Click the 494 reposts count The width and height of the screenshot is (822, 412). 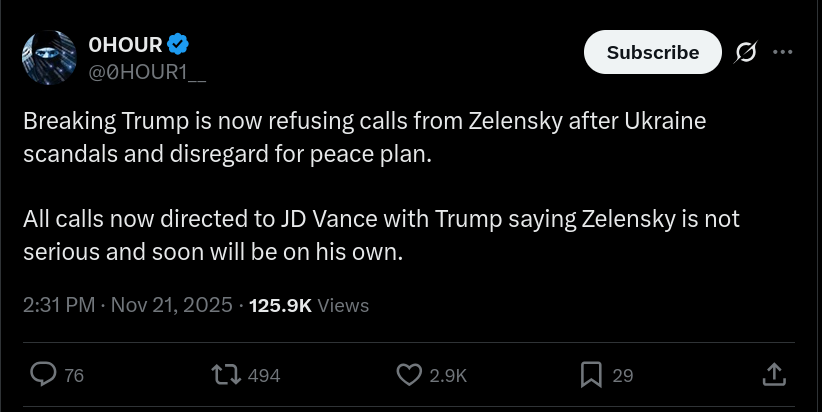pos(263,376)
